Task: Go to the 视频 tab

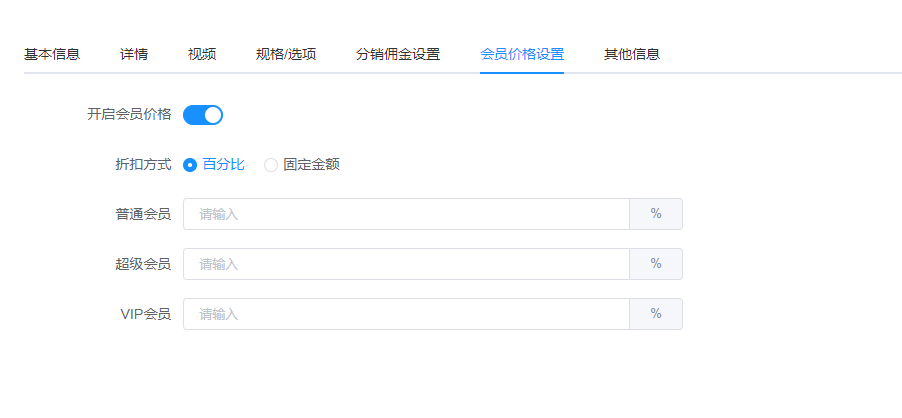Action: (x=202, y=55)
